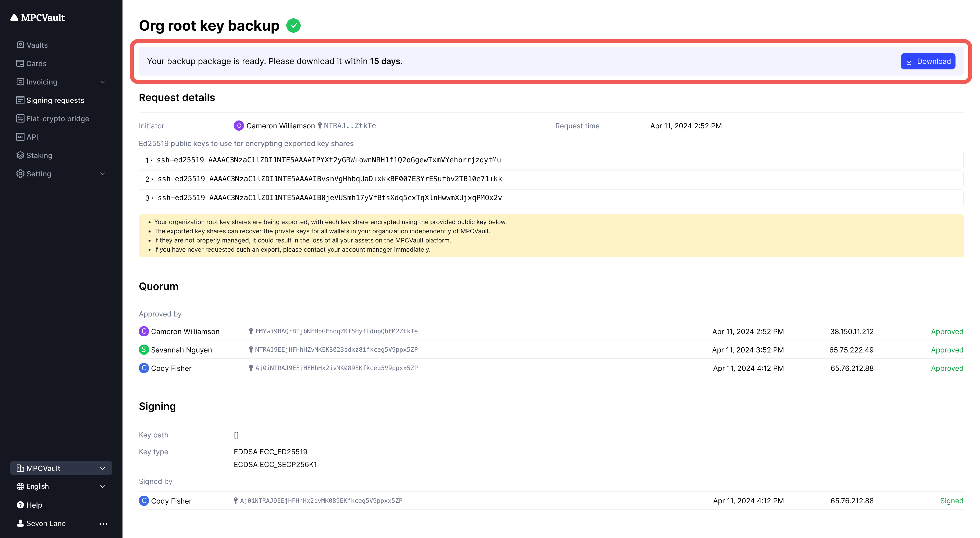Click the Staking layers icon
Image resolution: width=980 pixels, height=538 pixels.
pyautogui.click(x=20, y=155)
